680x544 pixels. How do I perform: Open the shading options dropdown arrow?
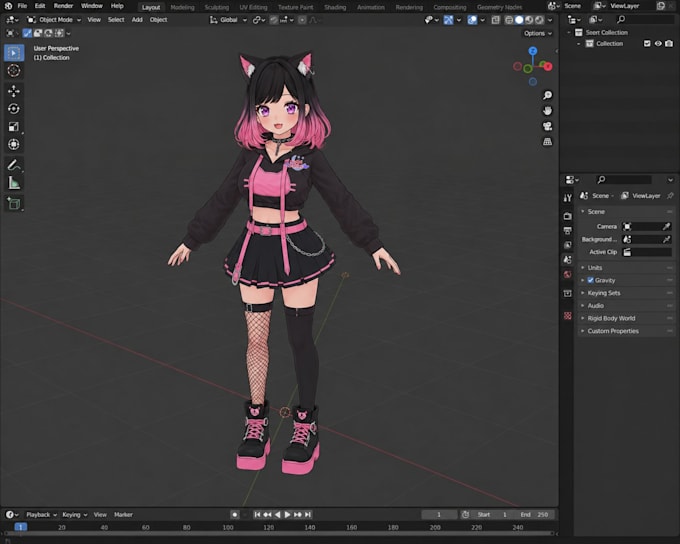550,20
